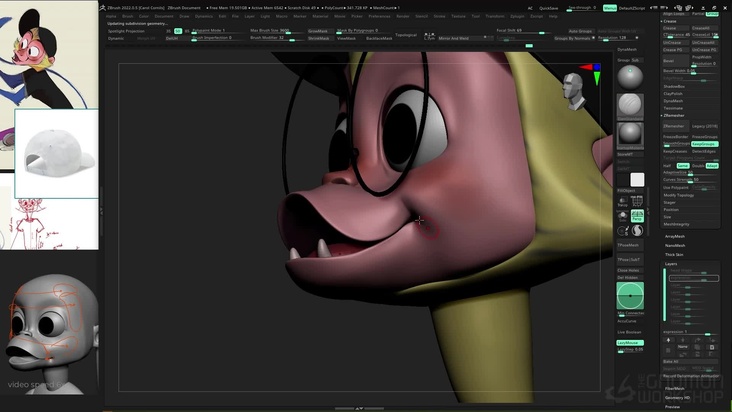Viewport: 732px width, 412px height.
Task: Expand the Modify Topology section
Action: (679, 195)
